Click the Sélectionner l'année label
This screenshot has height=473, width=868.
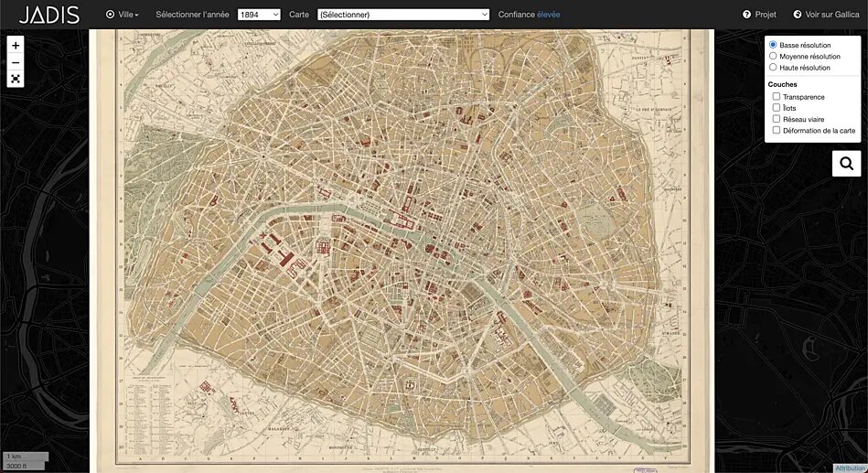[192, 15]
